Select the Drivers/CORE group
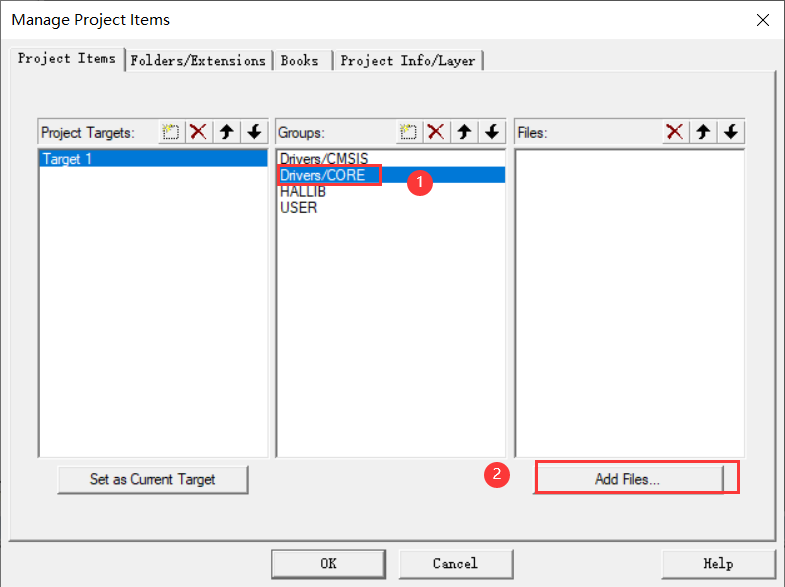 pos(391,175)
